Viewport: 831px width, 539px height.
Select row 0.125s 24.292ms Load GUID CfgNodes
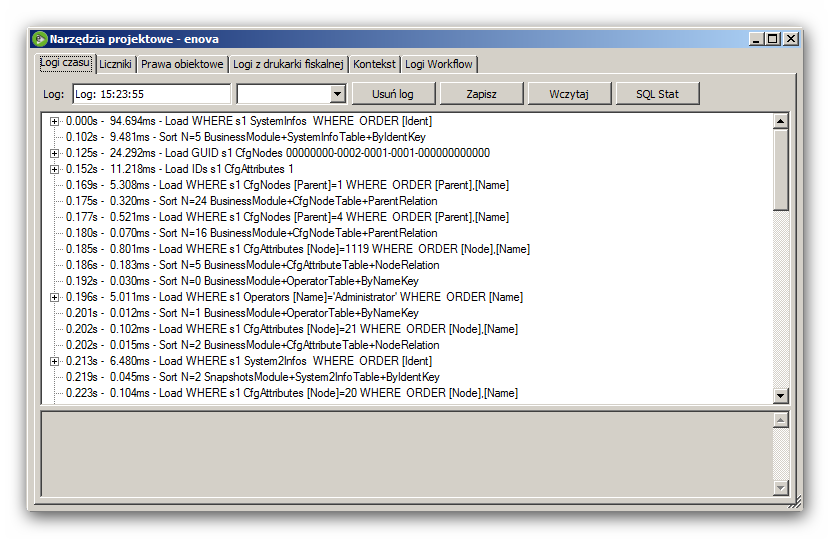coord(278,153)
